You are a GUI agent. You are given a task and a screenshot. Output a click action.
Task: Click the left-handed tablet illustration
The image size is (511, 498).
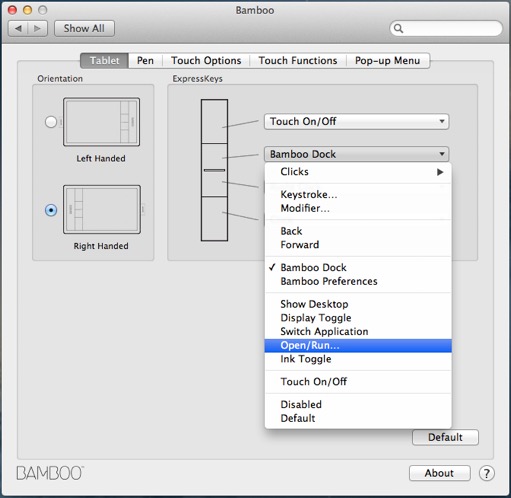pos(101,122)
